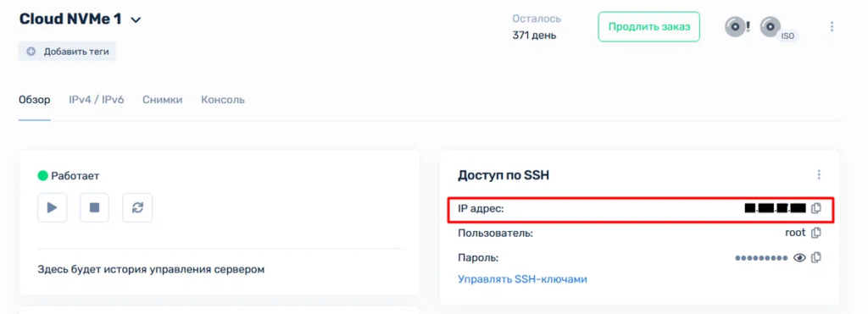868x314 pixels.
Task: Copy the IP address to the clipboard
Action: click(816, 208)
